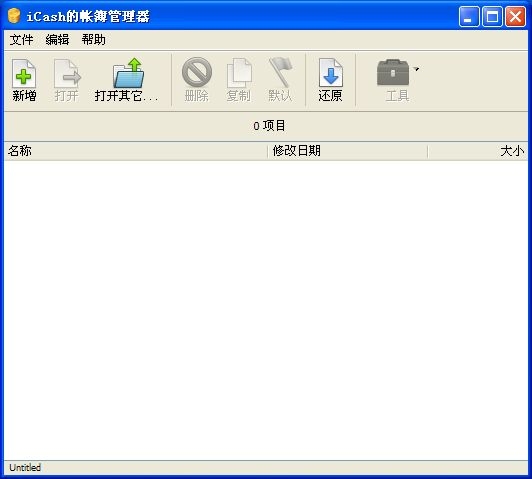Open the 帮助 menu

click(x=94, y=40)
